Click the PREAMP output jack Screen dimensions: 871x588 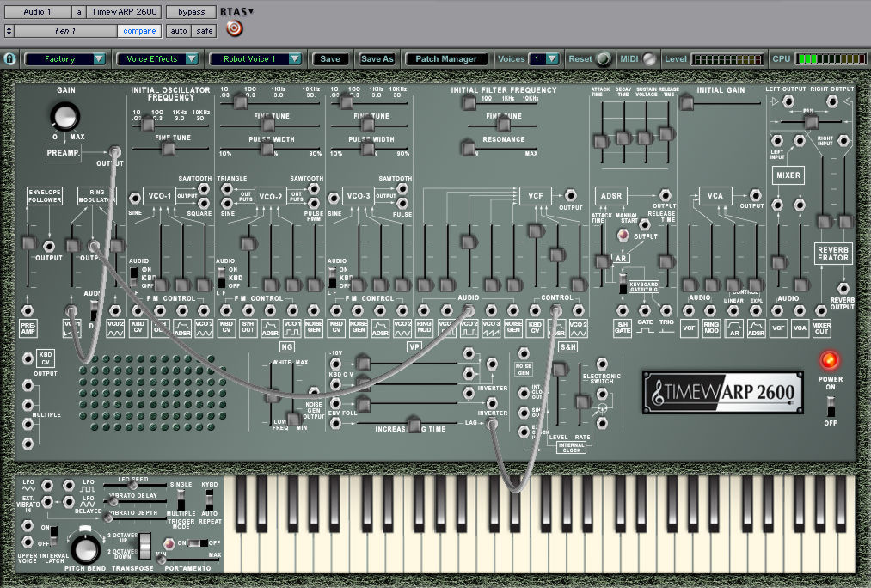click(115, 151)
